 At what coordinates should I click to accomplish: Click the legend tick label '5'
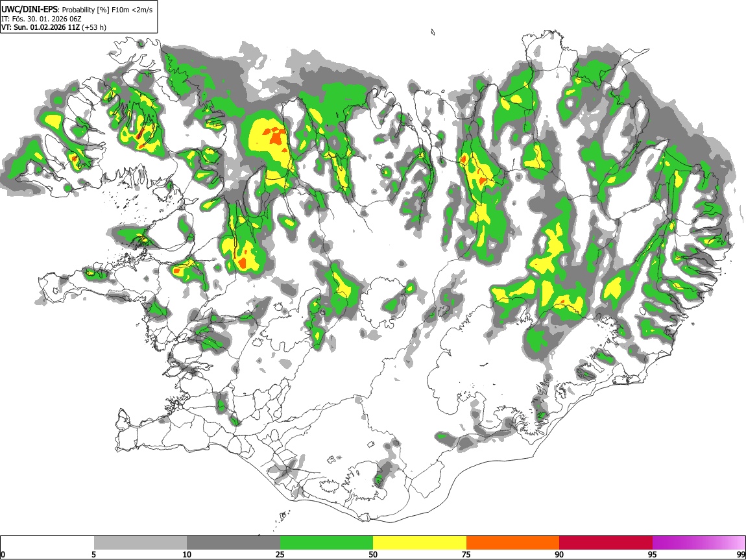[93, 554]
